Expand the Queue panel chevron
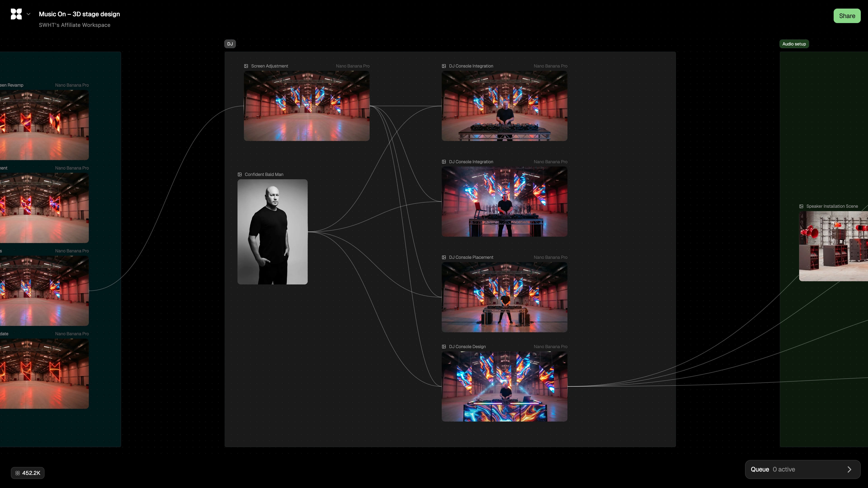 (849, 469)
